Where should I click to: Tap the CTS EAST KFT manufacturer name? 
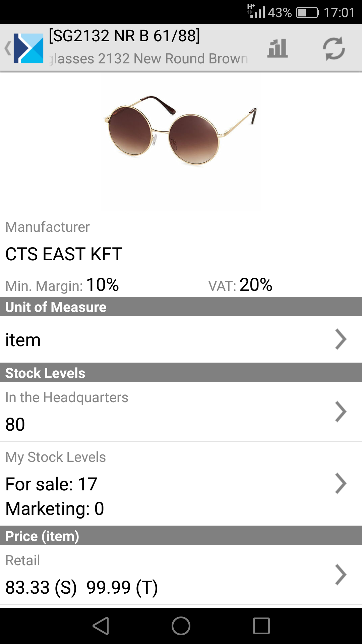click(64, 254)
